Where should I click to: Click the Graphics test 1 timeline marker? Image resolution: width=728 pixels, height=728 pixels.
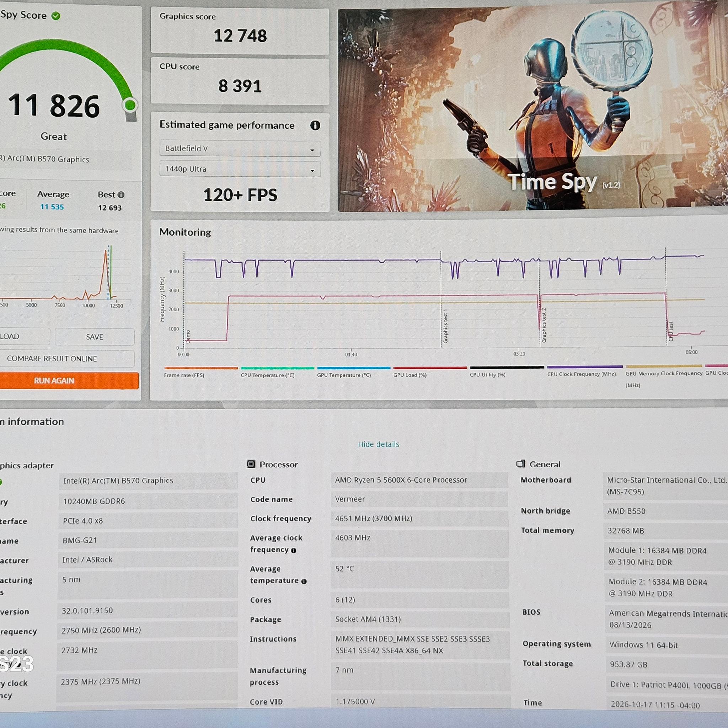(x=445, y=326)
